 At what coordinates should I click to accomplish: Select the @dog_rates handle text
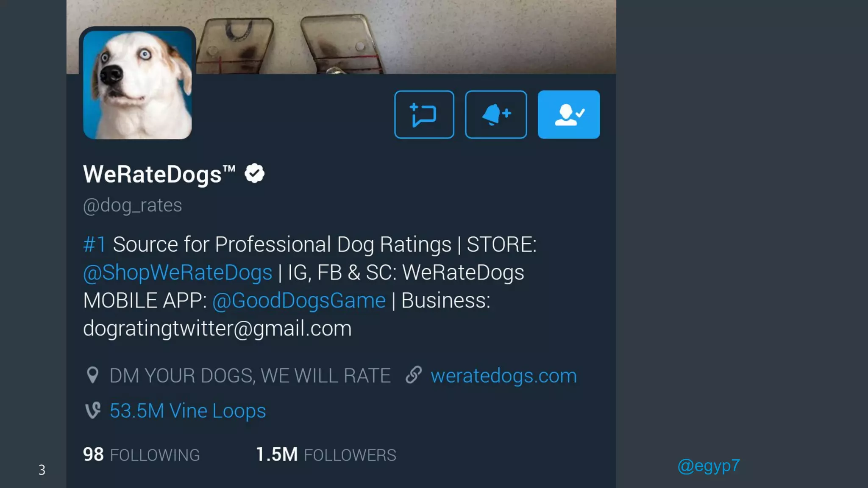tap(133, 205)
